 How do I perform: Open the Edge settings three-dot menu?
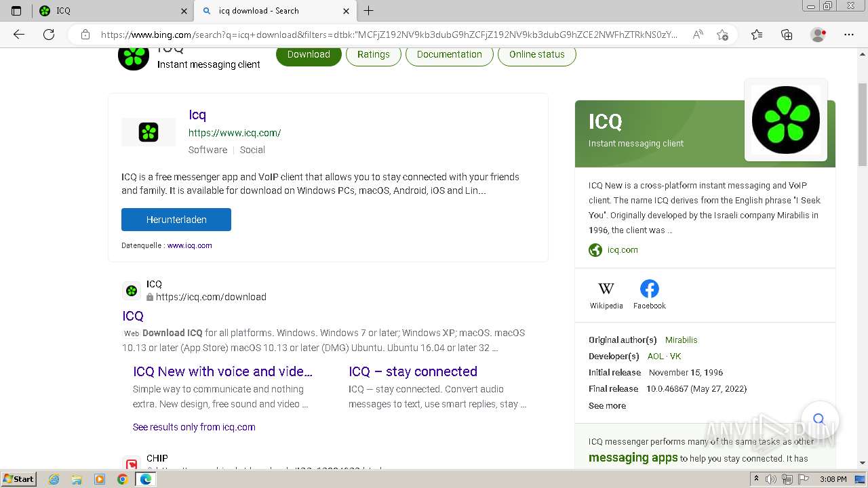(x=849, y=35)
